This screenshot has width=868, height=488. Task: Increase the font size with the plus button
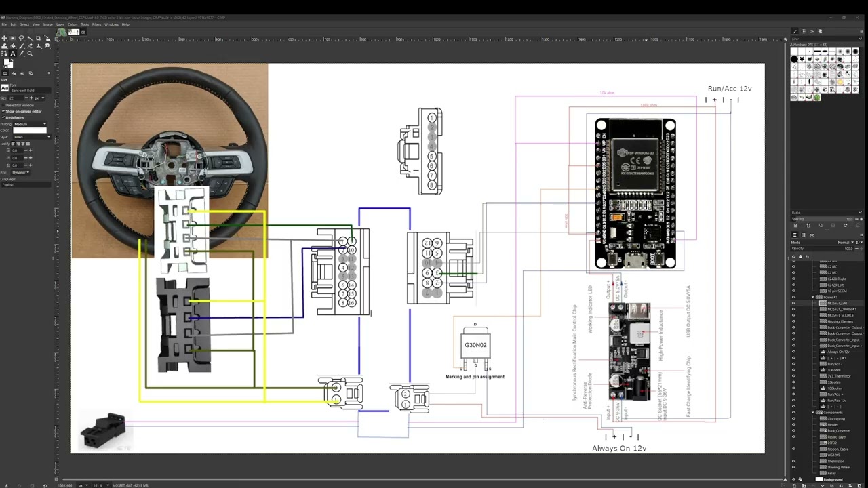31,98
